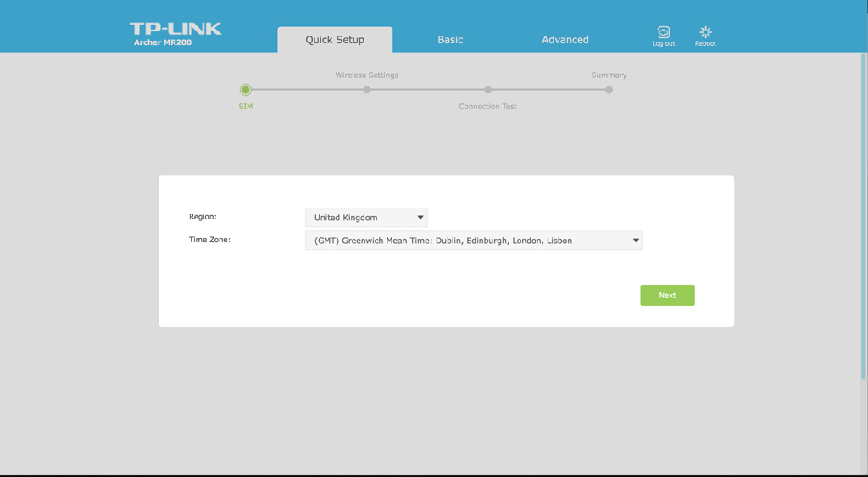Viewport: 868px width, 477px height.
Task: Click the Log out icon
Action: (663, 32)
